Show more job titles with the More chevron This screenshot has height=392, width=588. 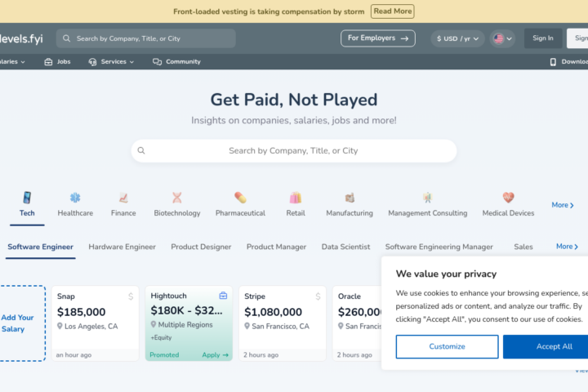[x=567, y=247]
